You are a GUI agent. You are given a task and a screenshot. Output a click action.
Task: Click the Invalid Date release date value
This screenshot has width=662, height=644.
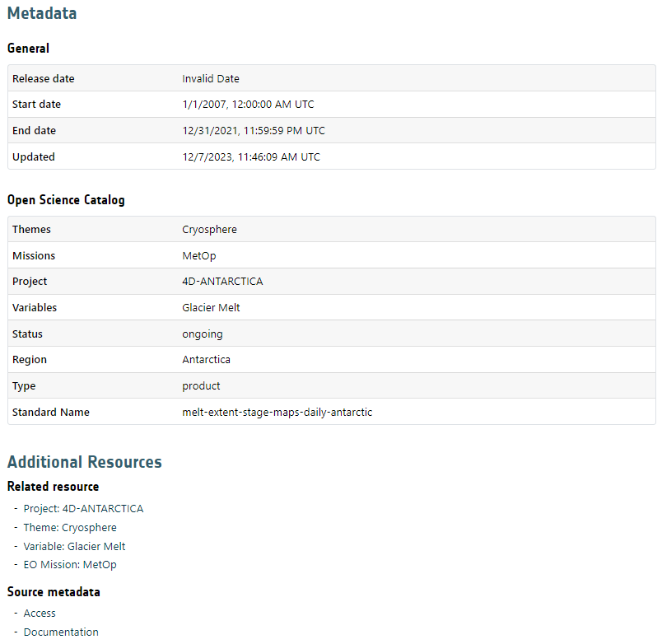click(x=211, y=79)
